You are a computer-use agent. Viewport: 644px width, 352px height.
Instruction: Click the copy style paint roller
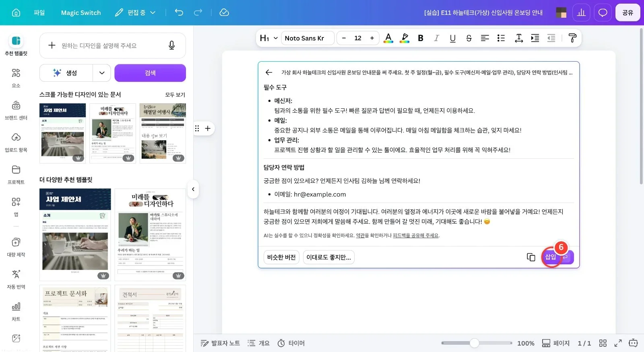click(572, 38)
